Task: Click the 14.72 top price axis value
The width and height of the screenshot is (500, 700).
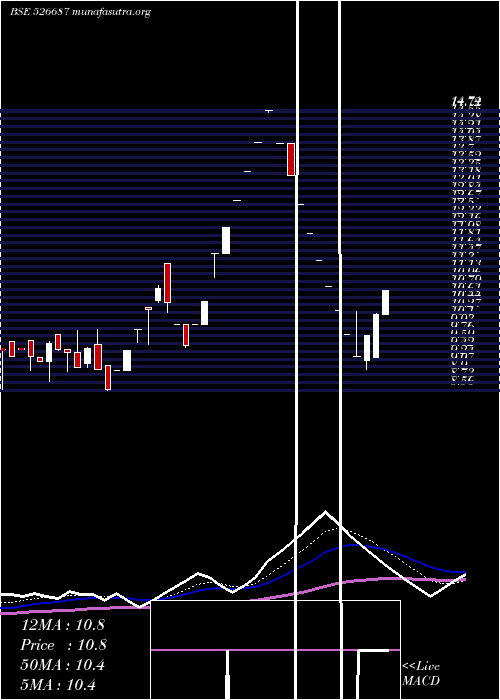Action: [467, 102]
